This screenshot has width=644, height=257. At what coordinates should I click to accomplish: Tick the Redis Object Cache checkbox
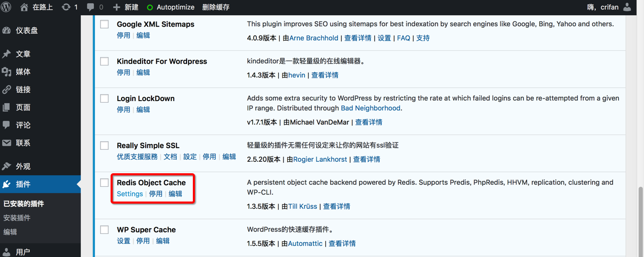pos(105,183)
